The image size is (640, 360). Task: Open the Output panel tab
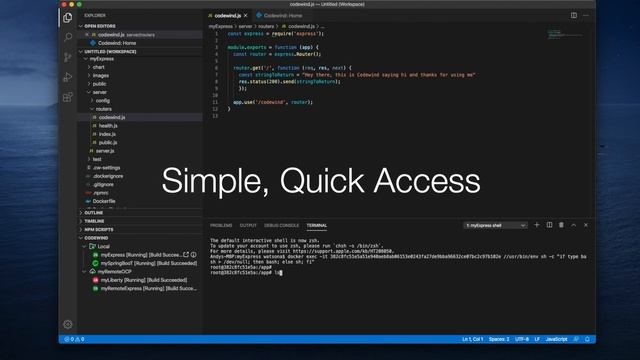pyautogui.click(x=248, y=225)
